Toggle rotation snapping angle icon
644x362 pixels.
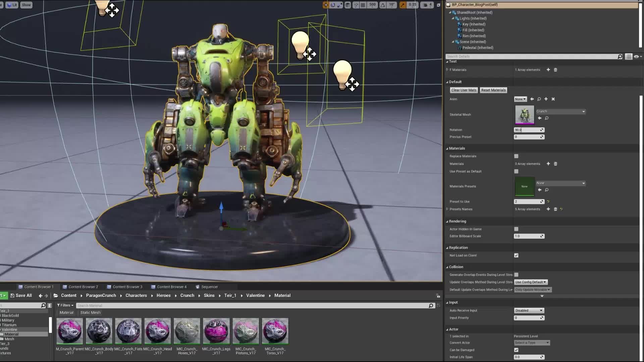pyautogui.click(x=383, y=5)
